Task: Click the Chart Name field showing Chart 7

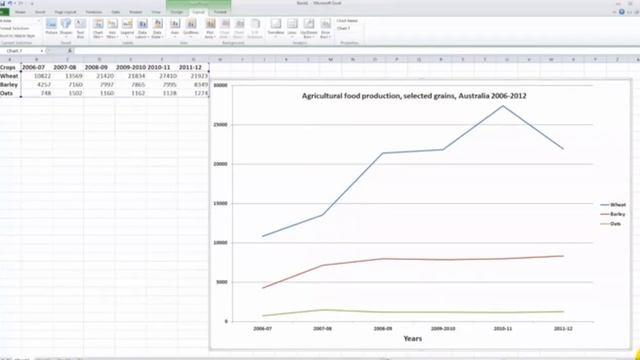Action: [348, 28]
